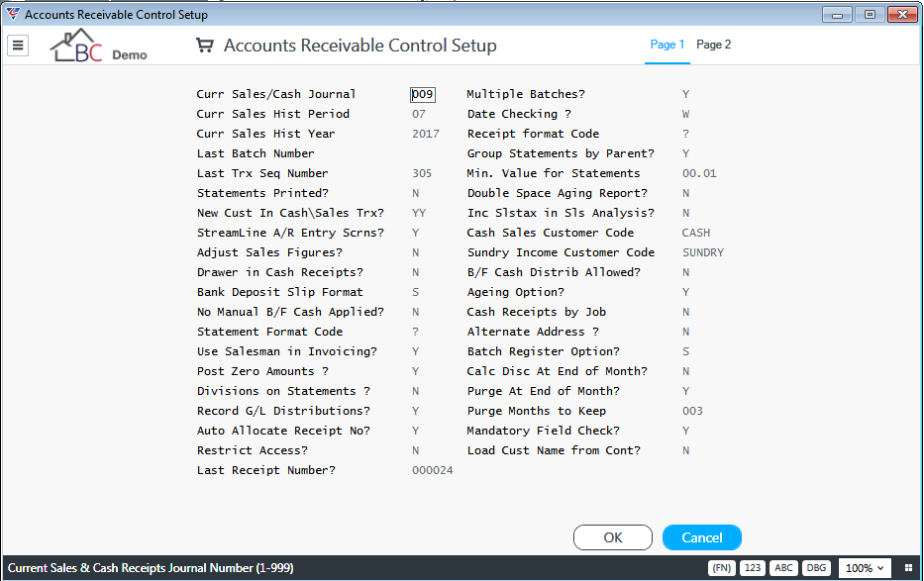924x581 pixels.
Task: Click the OK button
Action: [x=613, y=537]
